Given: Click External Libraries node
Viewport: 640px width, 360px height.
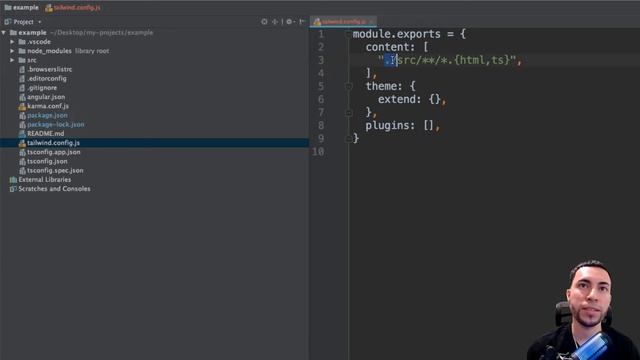Looking at the screenshot, I should [44, 180].
